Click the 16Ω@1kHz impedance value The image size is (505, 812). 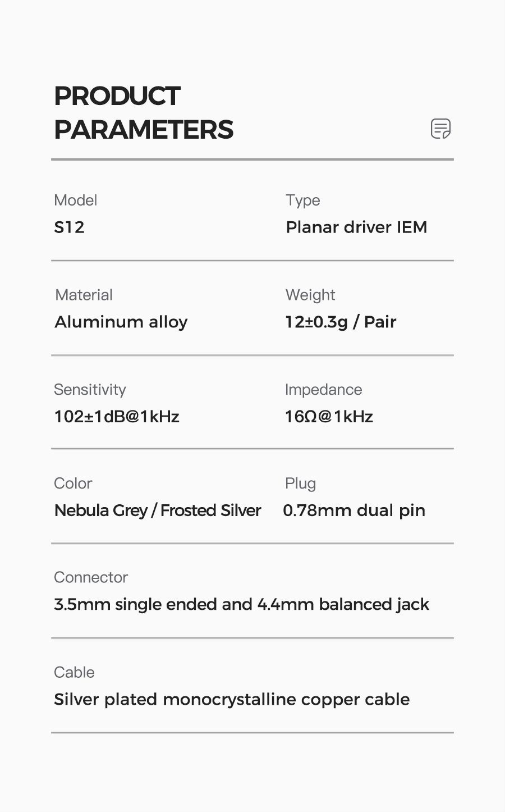click(x=329, y=417)
